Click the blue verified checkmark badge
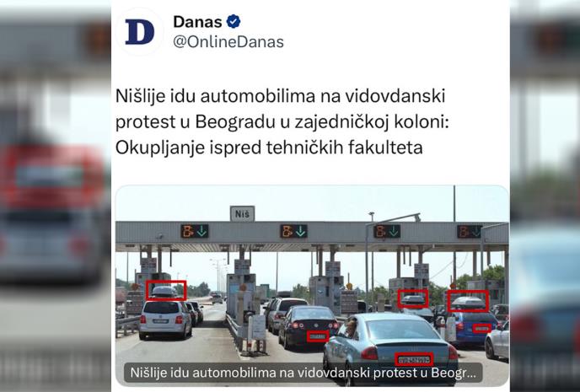This screenshot has width=580, height=392. click(234, 21)
